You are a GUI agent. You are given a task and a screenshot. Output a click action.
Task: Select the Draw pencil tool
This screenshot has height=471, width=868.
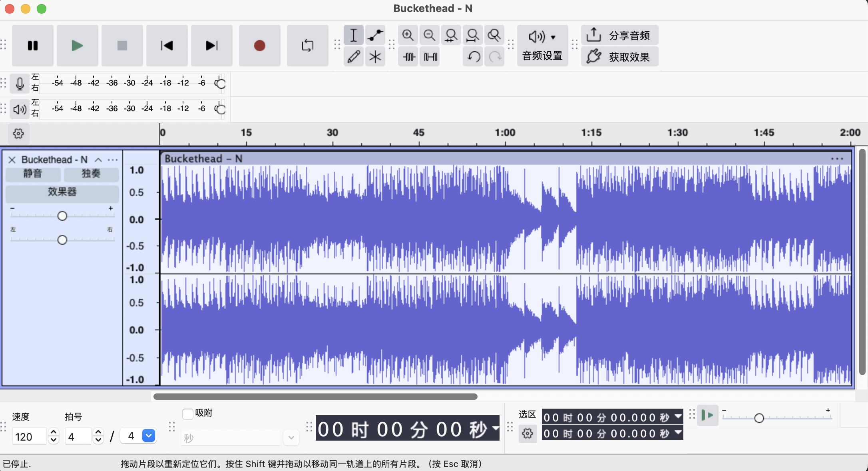click(353, 56)
